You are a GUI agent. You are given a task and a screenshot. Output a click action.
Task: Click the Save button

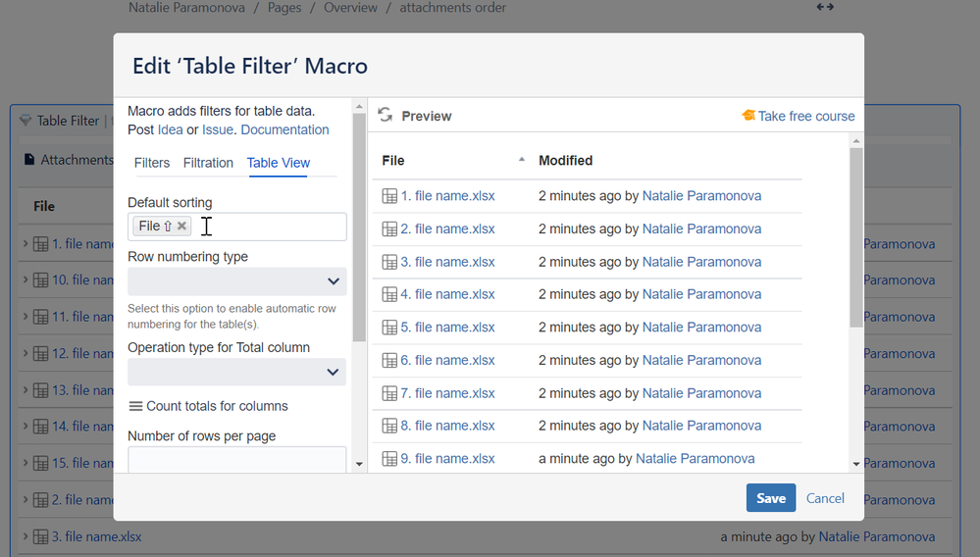click(771, 498)
